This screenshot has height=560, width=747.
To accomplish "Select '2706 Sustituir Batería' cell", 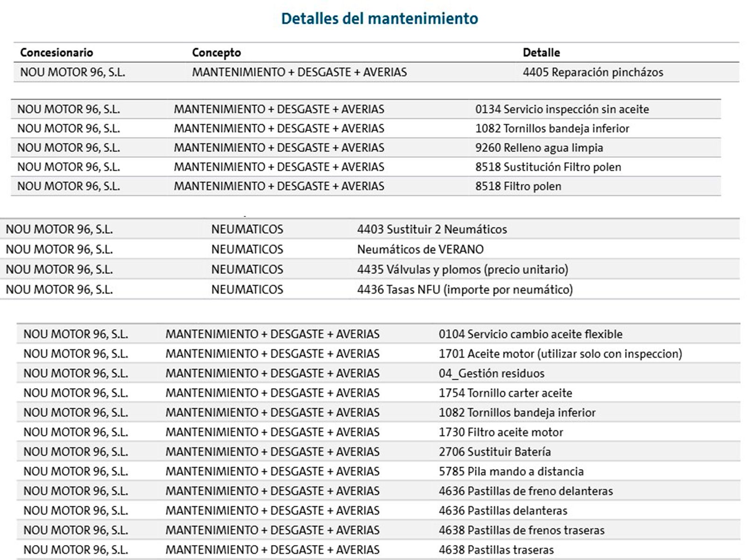I will [x=495, y=452].
